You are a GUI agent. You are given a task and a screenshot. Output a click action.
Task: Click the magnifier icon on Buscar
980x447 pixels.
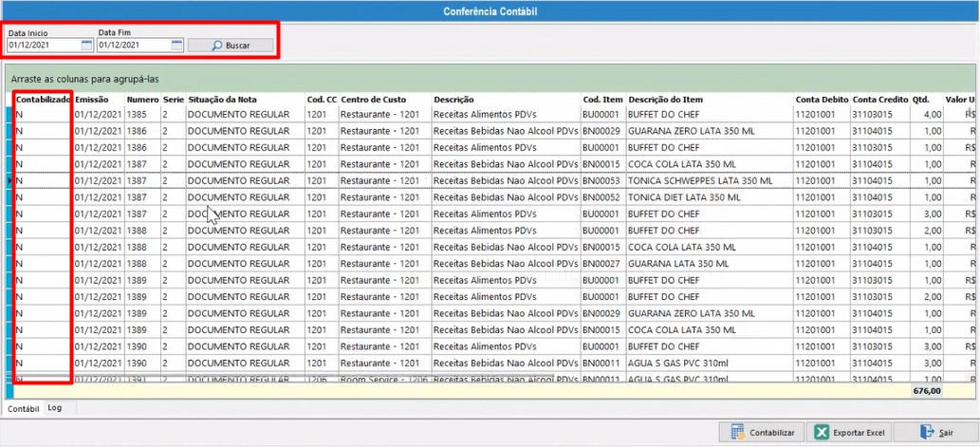coord(217,46)
